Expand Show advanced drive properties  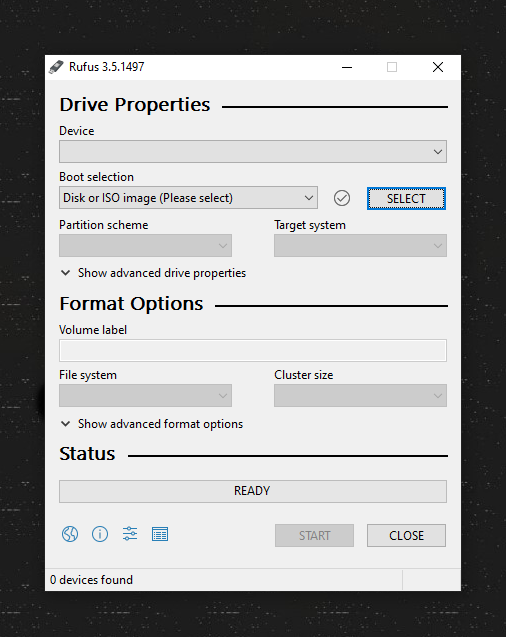[x=153, y=273]
